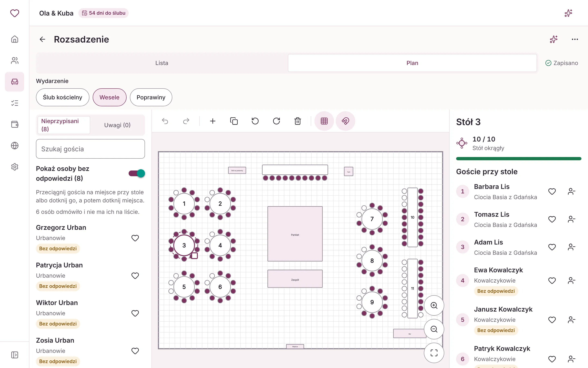The image size is (588, 368).
Task: Add a new element with plus icon
Action: 213,121
